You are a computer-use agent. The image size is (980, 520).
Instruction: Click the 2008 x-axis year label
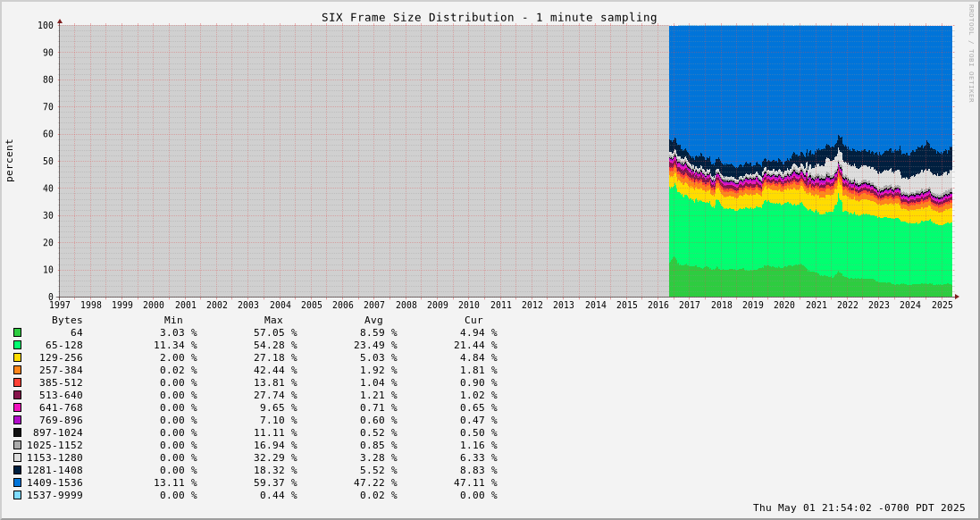pos(406,305)
